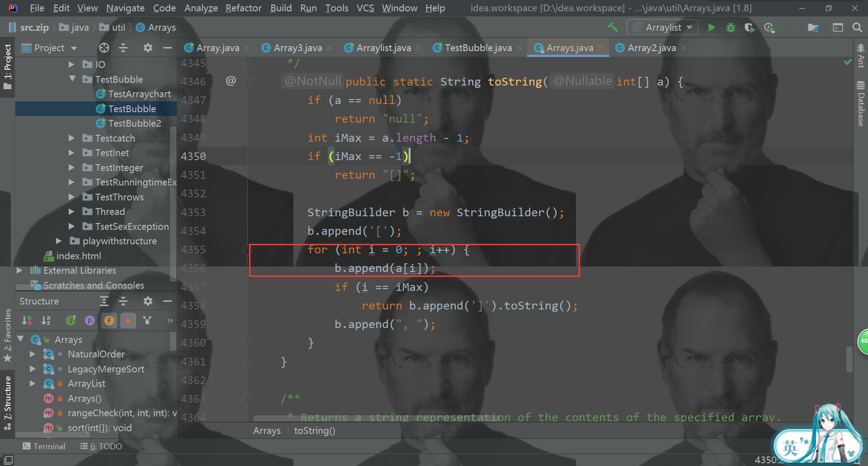Open Search Everywhere magnifier

[x=857, y=28]
